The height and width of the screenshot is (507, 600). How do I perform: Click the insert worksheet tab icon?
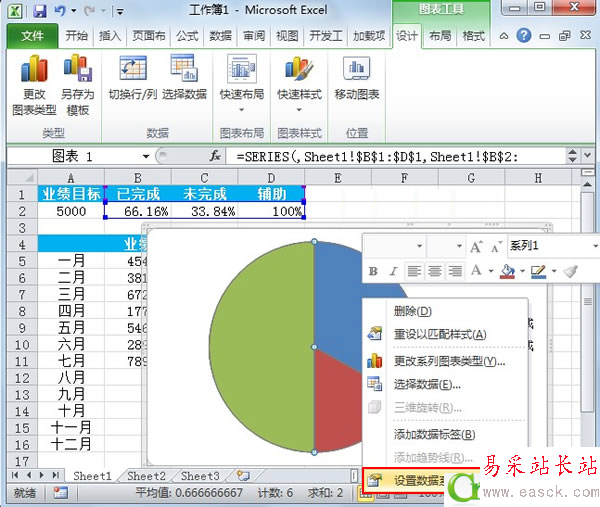(243, 476)
